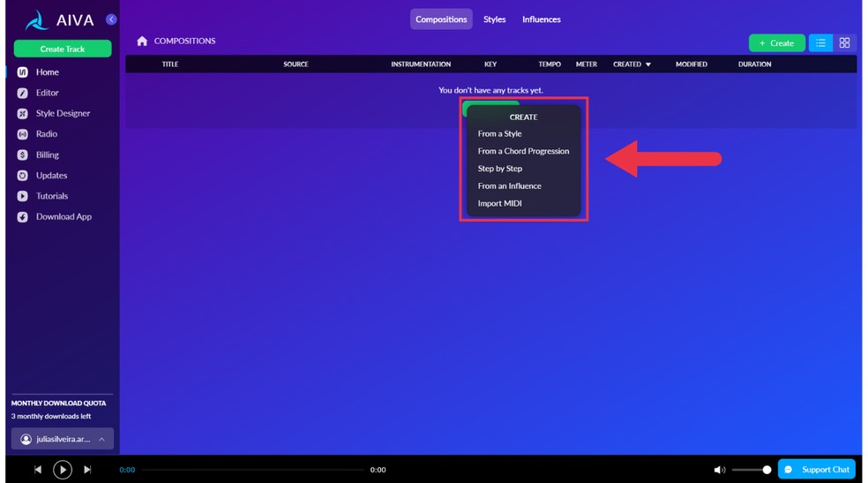Screen dimensions: 868x483
Task: Click the user avatar icon
Action: coord(26,439)
